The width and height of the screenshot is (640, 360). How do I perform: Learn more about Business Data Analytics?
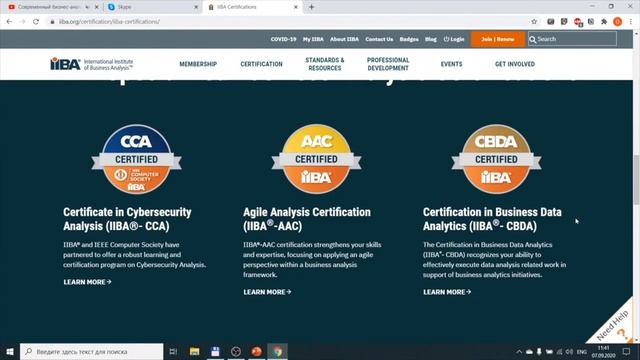pos(447,292)
